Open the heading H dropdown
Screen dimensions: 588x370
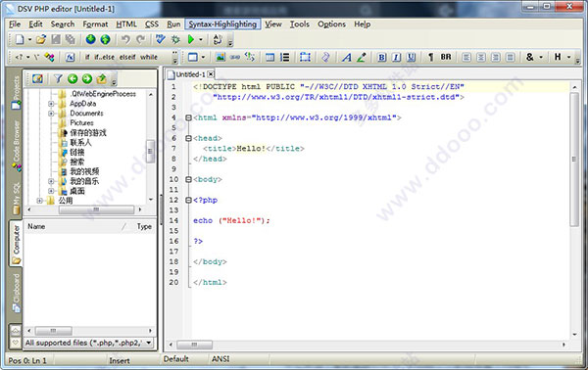point(568,58)
